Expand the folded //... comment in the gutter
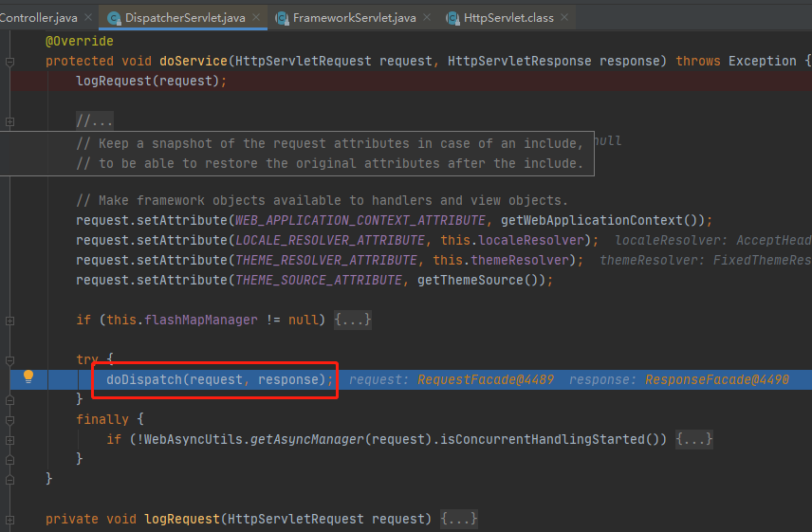The width and height of the screenshot is (812, 532). (x=9, y=122)
